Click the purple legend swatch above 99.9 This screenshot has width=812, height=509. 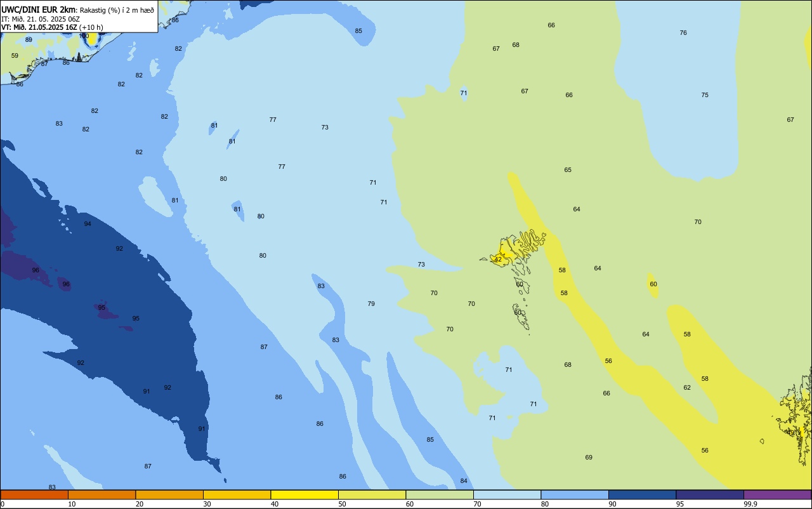pyautogui.click(x=777, y=494)
